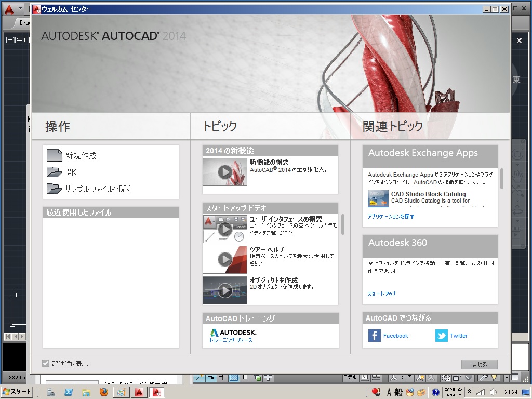This screenshot has width=532, height=399.
Task: Open the Autodesk training logo
Action: (x=233, y=332)
